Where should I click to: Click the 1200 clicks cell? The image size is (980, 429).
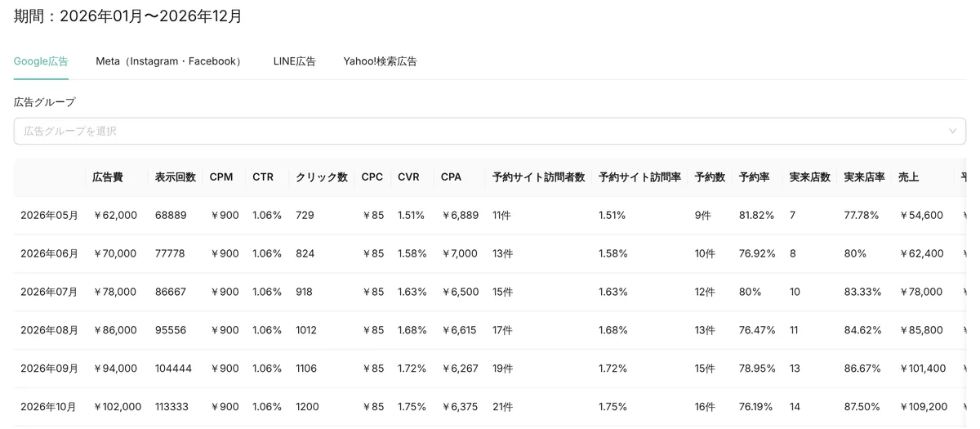click(307, 407)
